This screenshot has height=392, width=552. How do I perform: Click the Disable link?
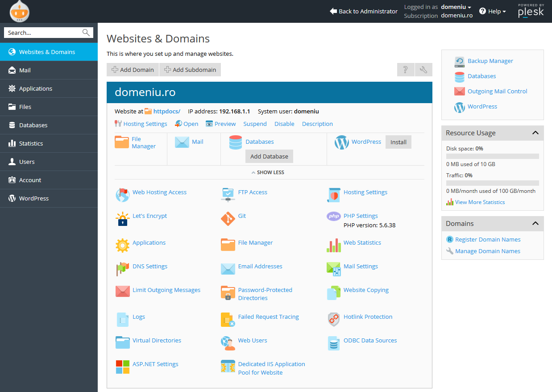(x=284, y=124)
